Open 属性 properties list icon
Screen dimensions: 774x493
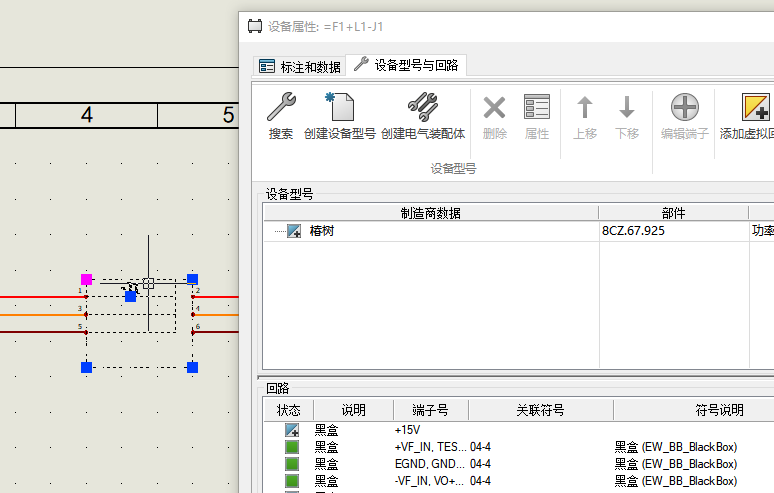537,107
